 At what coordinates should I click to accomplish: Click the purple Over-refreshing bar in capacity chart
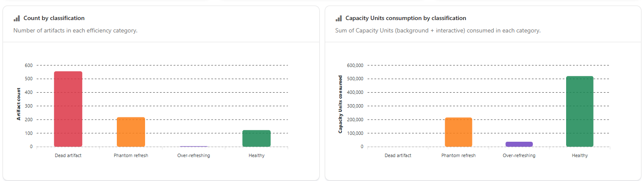[x=519, y=144]
